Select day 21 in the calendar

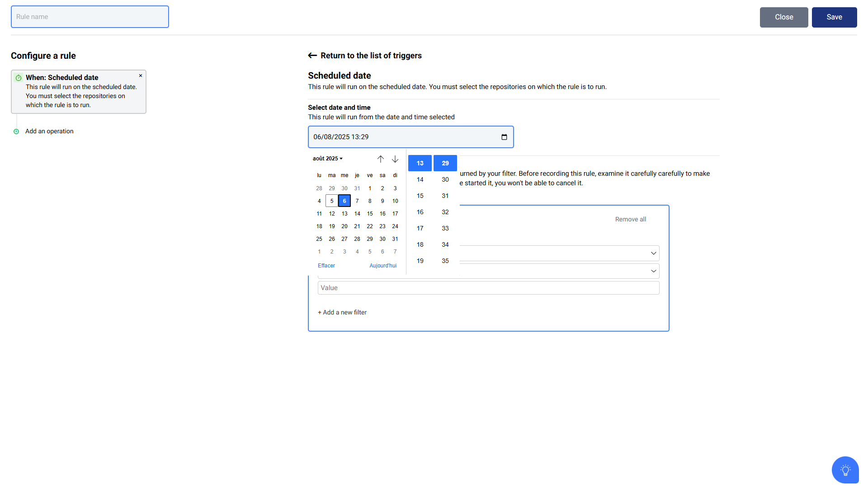[x=357, y=226]
